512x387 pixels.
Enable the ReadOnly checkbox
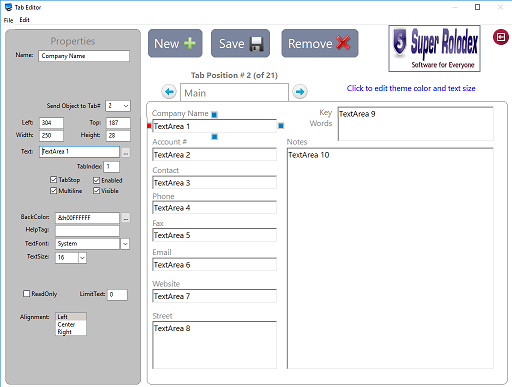coord(26,294)
